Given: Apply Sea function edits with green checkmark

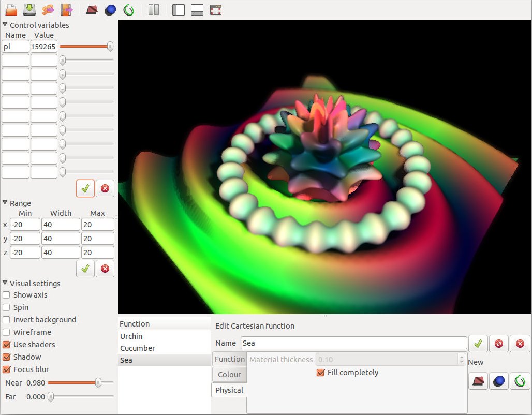Looking at the screenshot, I should pyautogui.click(x=478, y=344).
